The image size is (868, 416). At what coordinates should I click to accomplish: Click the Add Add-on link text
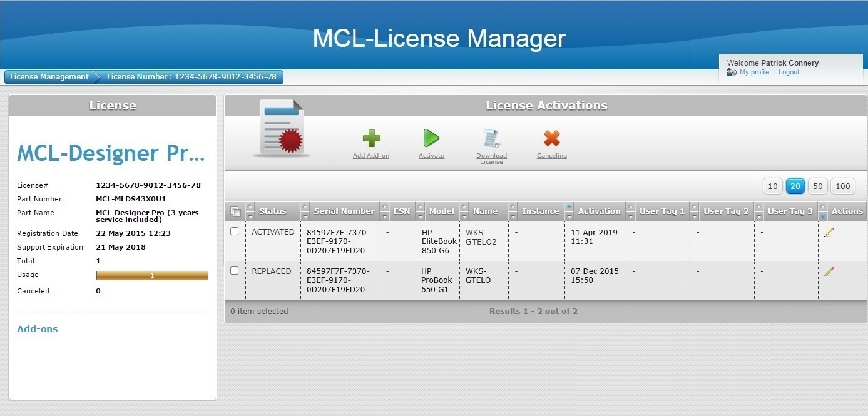point(371,156)
